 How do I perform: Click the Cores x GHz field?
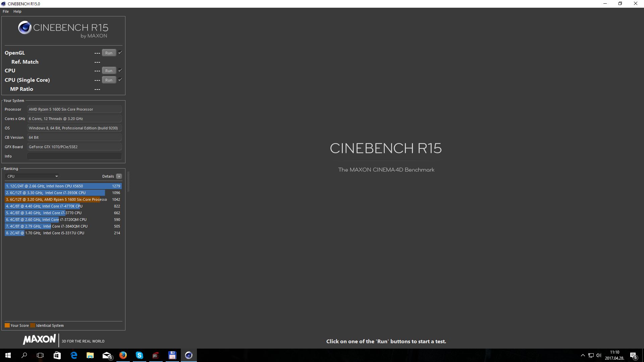[x=74, y=119]
